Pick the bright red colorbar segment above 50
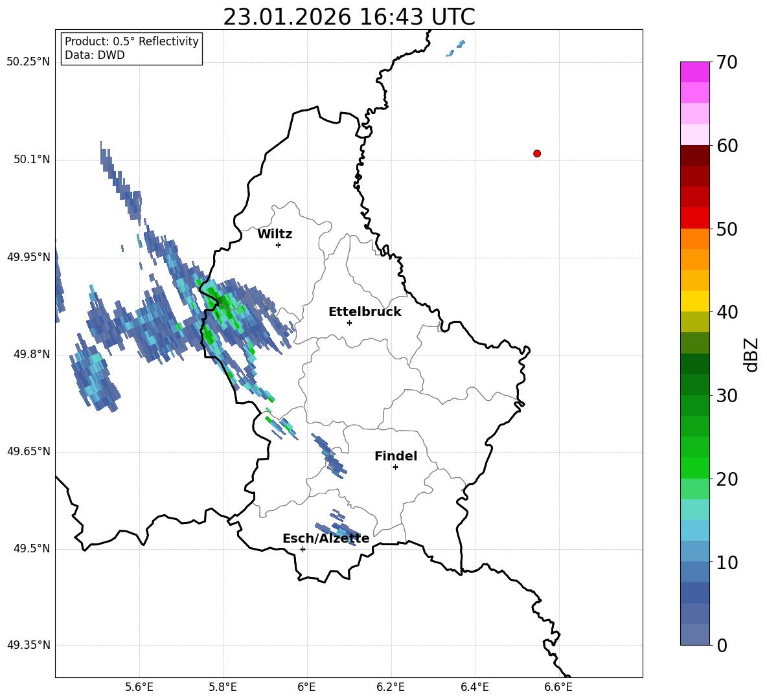This screenshot has width=767, height=700. click(x=694, y=218)
